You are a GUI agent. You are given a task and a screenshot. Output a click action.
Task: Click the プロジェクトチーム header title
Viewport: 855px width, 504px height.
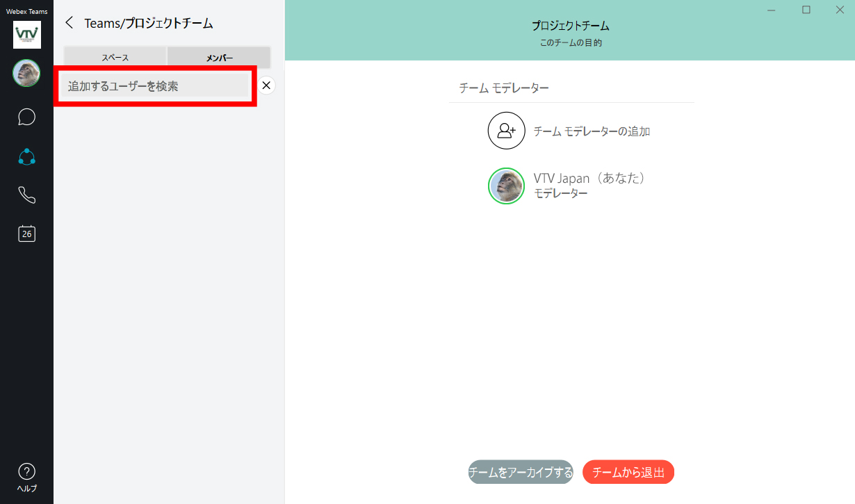[570, 26]
